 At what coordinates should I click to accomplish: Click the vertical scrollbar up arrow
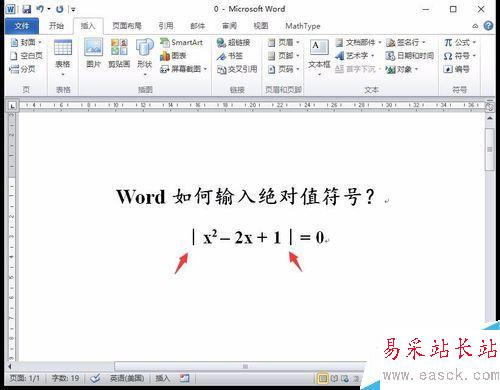pyautogui.click(x=490, y=118)
